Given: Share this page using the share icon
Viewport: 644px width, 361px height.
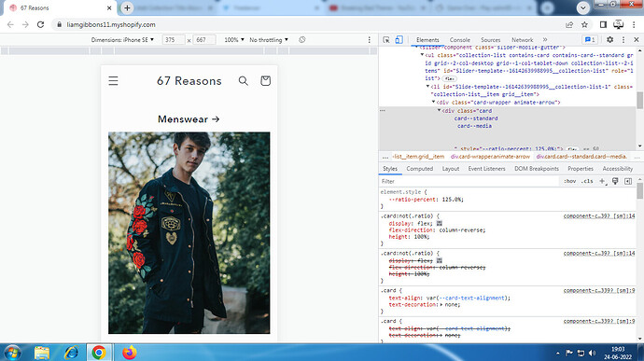Looking at the screenshot, I should pyautogui.click(x=569, y=24).
